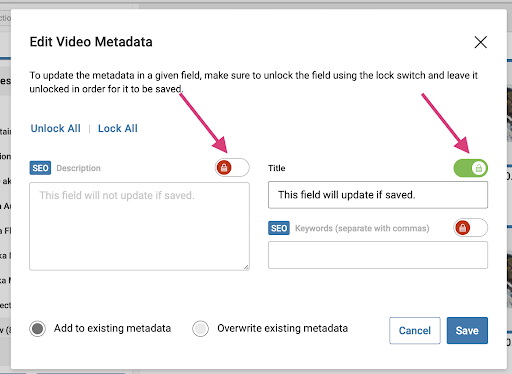Select Overwrite existing metadata option
The height and width of the screenshot is (374, 512).
coord(200,329)
